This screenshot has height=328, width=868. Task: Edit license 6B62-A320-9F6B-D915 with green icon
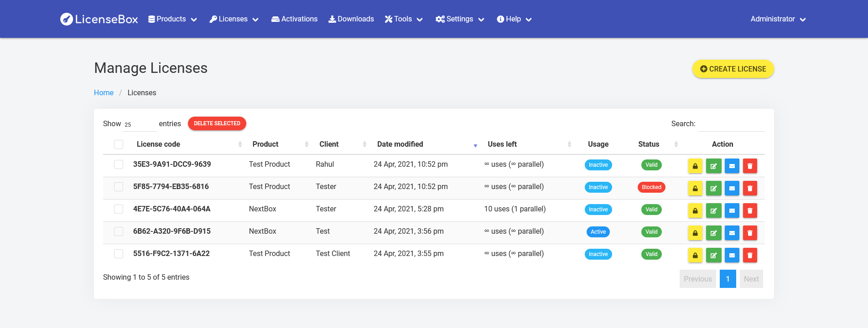713,233
